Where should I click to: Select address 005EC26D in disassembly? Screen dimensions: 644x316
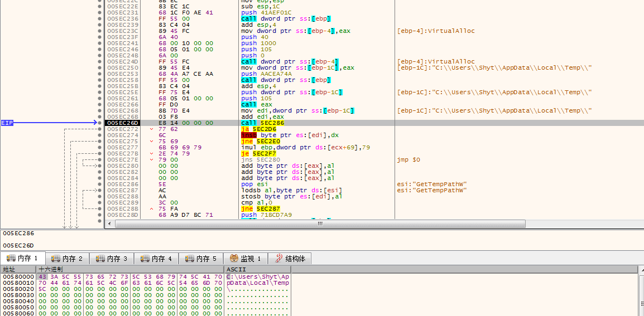click(x=122, y=123)
